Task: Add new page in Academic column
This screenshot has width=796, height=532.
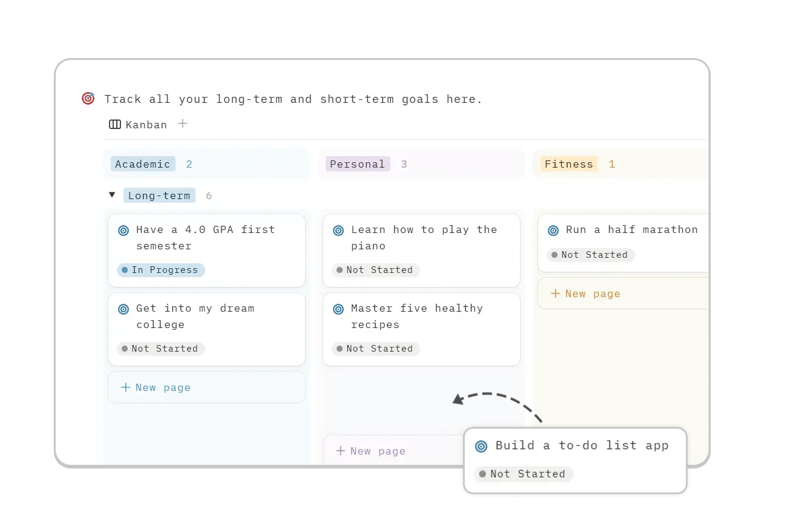Action: [x=156, y=387]
